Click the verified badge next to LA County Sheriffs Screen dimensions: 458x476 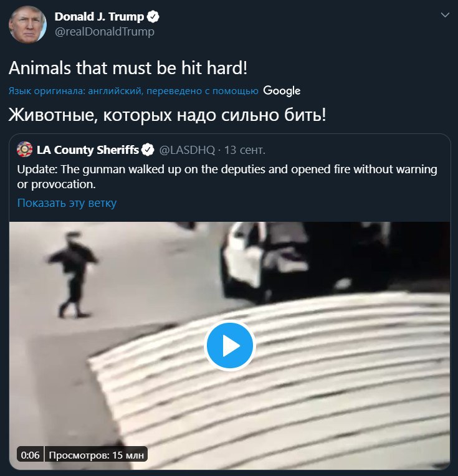tap(148, 150)
